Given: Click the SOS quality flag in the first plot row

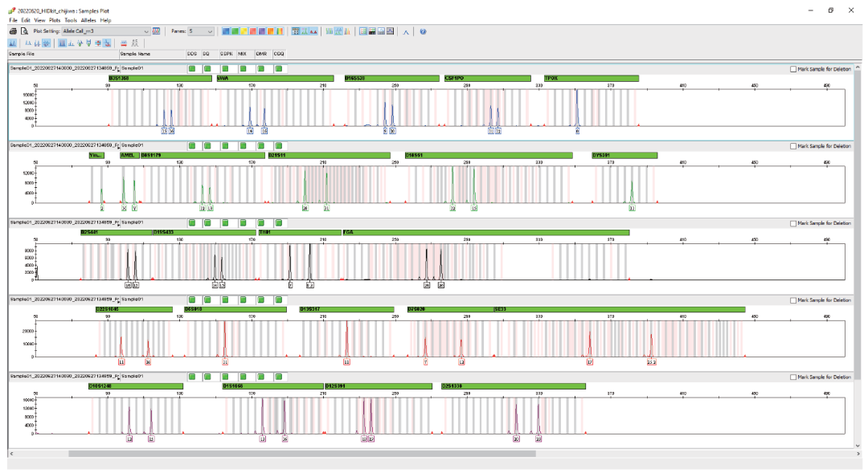Looking at the screenshot, I should tap(192, 68).
